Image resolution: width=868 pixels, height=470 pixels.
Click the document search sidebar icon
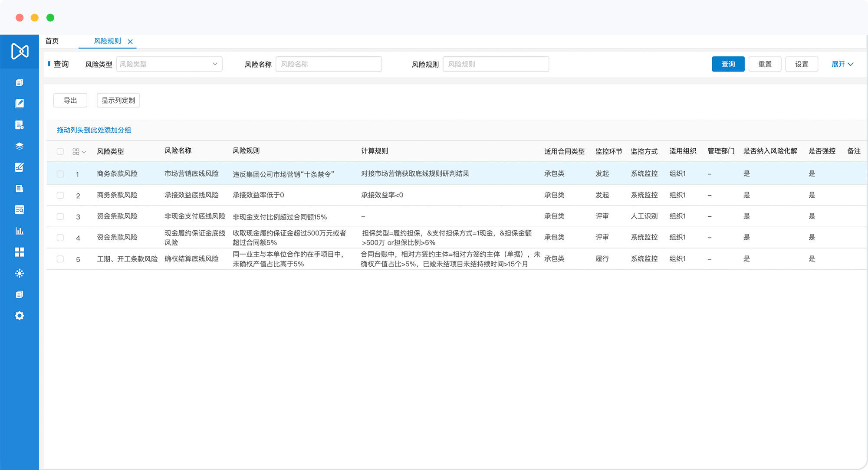pyautogui.click(x=19, y=210)
